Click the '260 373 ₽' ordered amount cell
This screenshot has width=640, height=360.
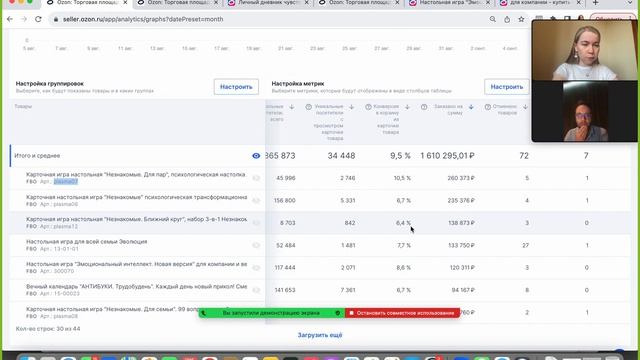coord(461,178)
